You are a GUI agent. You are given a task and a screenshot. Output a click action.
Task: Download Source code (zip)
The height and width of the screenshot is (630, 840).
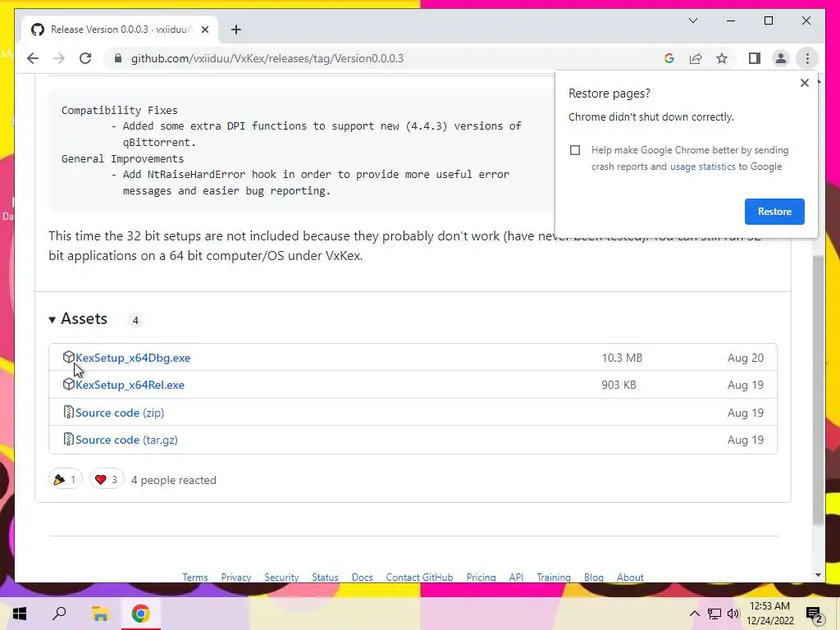tap(120, 413)
